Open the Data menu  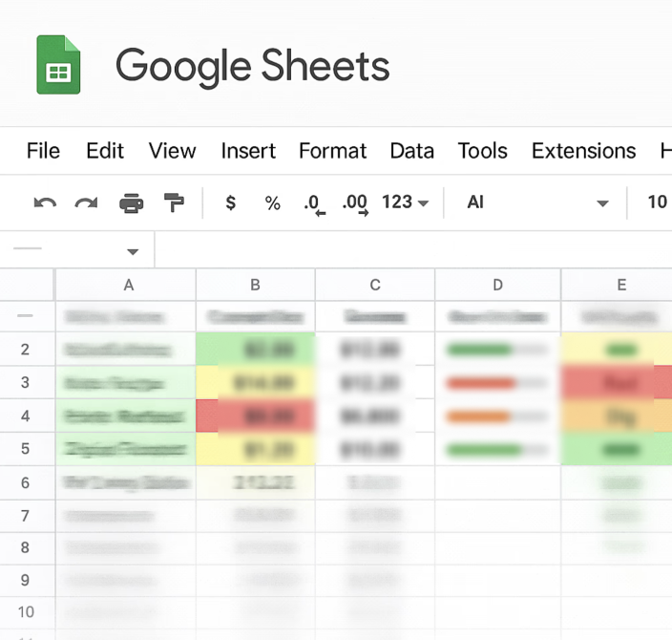point(411,151)
